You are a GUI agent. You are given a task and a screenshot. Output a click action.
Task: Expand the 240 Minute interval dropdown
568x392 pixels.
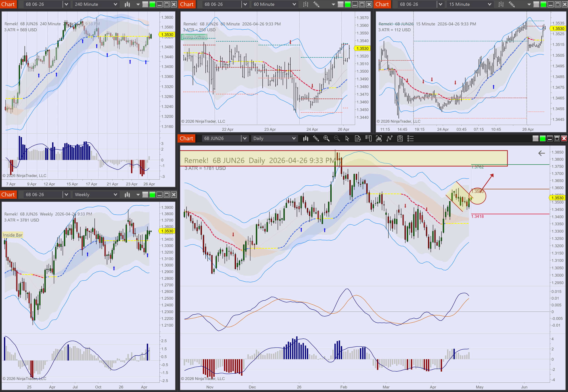pyautogui.click(x=115, y=4)
